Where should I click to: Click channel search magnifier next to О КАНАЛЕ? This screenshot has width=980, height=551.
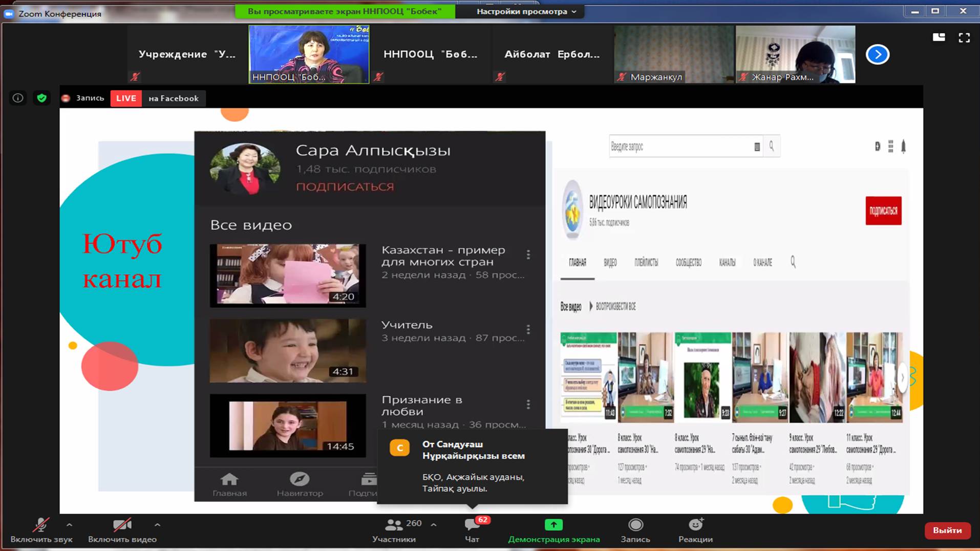[x=793, y=262]
